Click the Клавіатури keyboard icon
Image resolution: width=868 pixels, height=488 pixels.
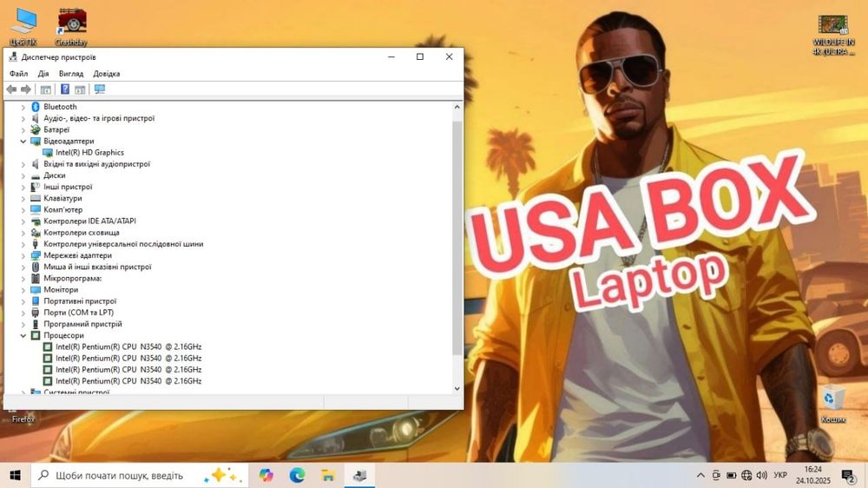(x=36, y=198)
